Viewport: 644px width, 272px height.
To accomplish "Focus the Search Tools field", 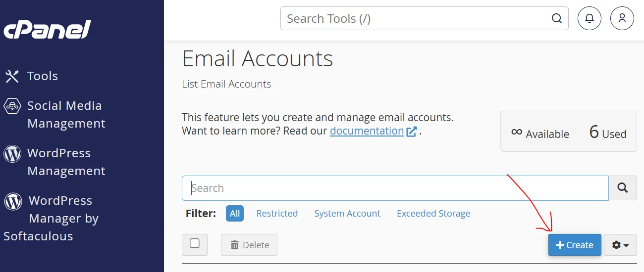I will pyautogui.click(x=424, y=19).
